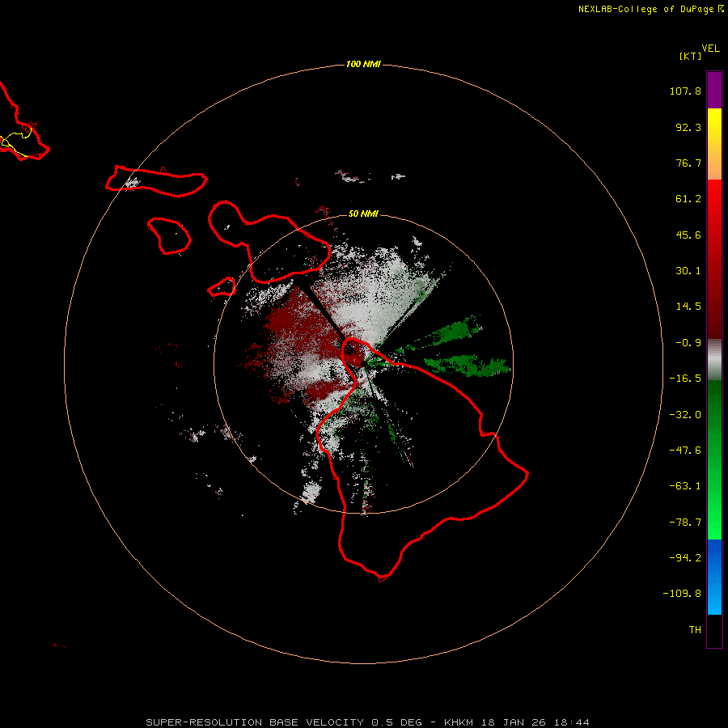This screenshot has height=728, width=728.
Task: Click the -78.7 legend value
Action: click(685, 523)
